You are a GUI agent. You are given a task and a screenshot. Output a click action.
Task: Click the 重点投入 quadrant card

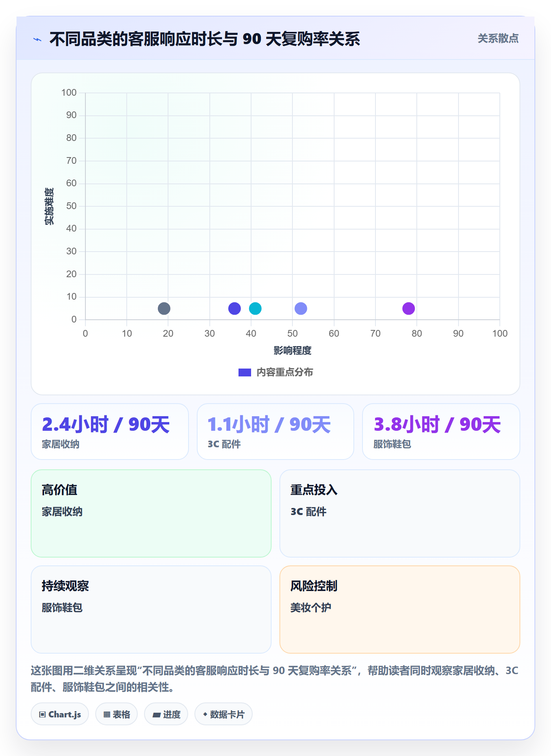pos(400,513)
